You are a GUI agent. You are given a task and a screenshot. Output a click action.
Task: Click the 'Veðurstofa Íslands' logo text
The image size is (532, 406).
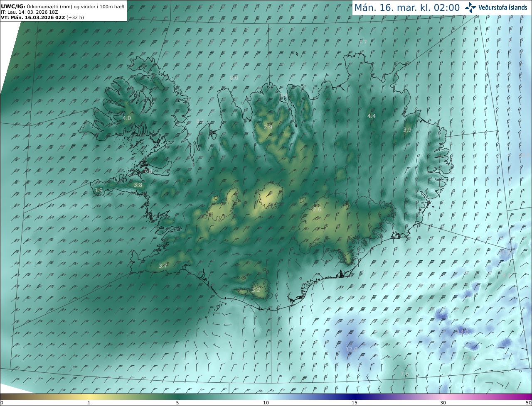coord(503,7)
